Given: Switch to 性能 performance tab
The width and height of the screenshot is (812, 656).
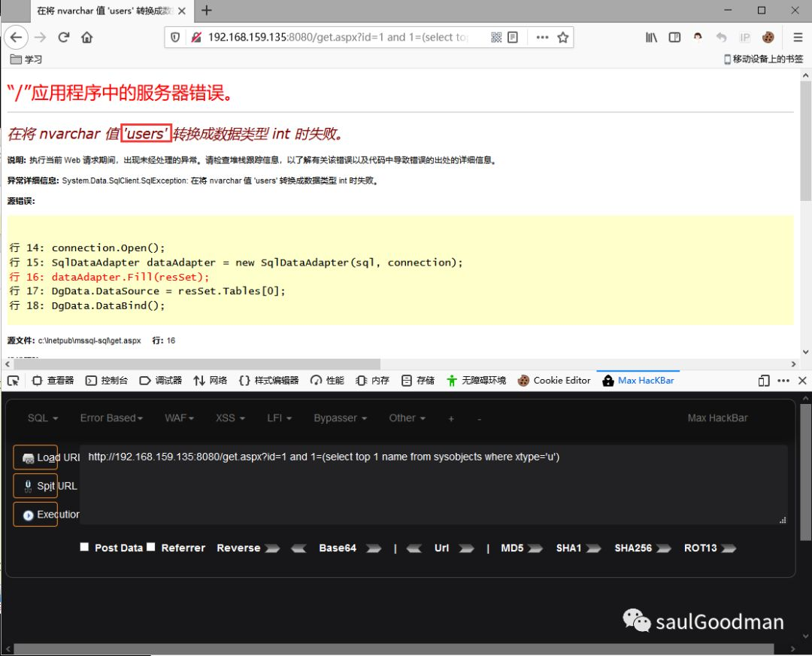Looking at the screenshot, I should pyautogui.click(x=327, y=381).
